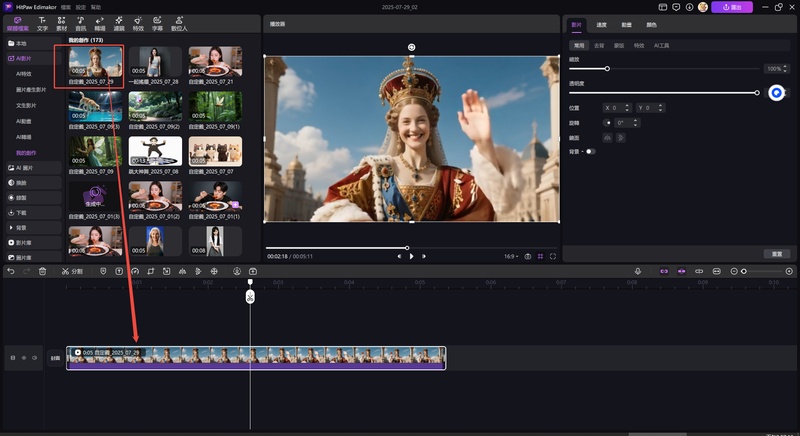Click the 重置 reset button

(777, 254)
